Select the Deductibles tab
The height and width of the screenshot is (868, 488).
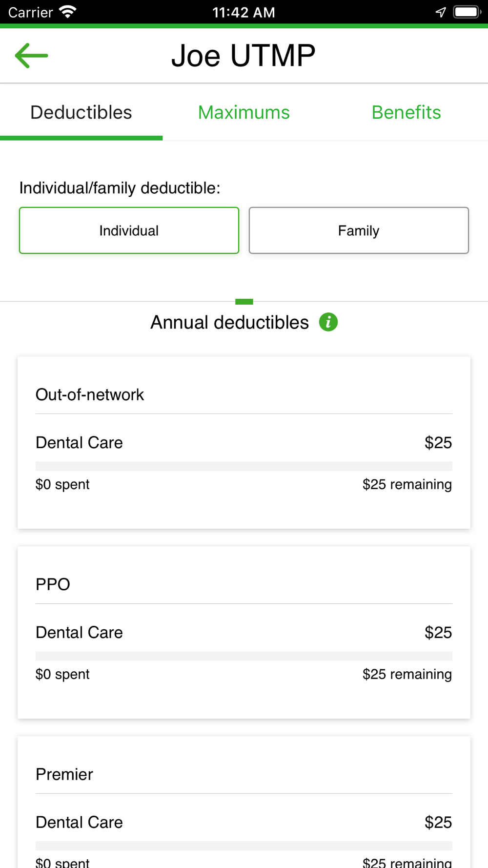point(81,112)
